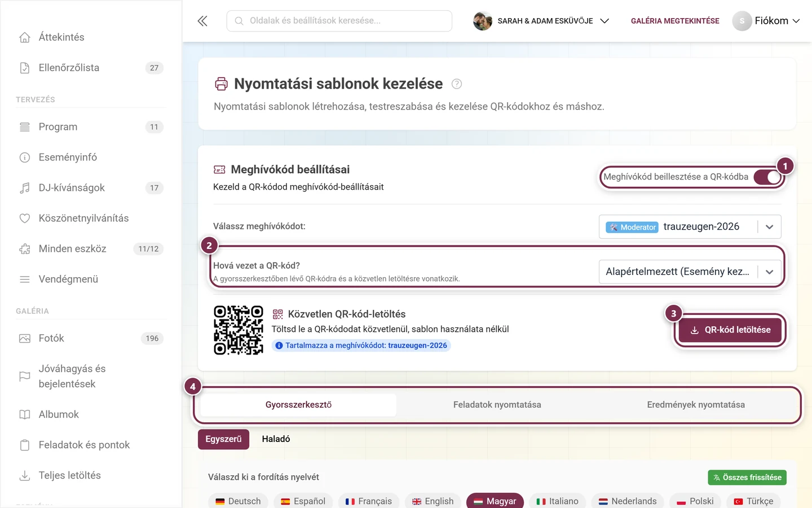Screen dimensions: 812x508
Task: Click the help question mark icon
Action: (x=457, y=84)
